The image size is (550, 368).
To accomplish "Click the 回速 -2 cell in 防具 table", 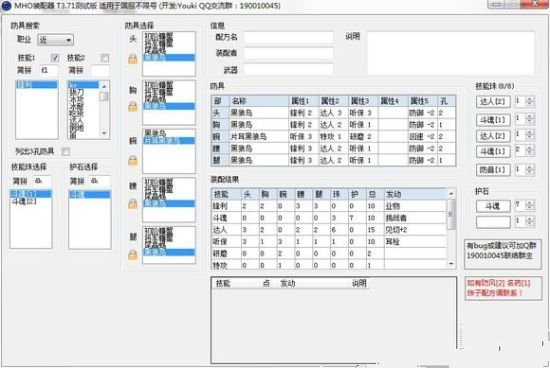I will (422, 136).
